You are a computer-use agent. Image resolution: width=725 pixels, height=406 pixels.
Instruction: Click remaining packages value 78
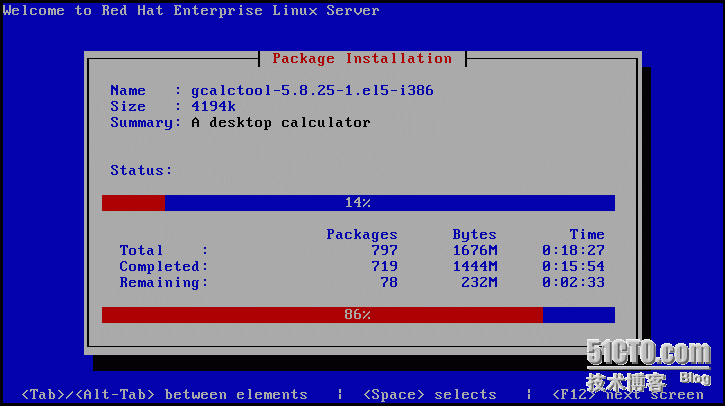click(x=389, y=282)
